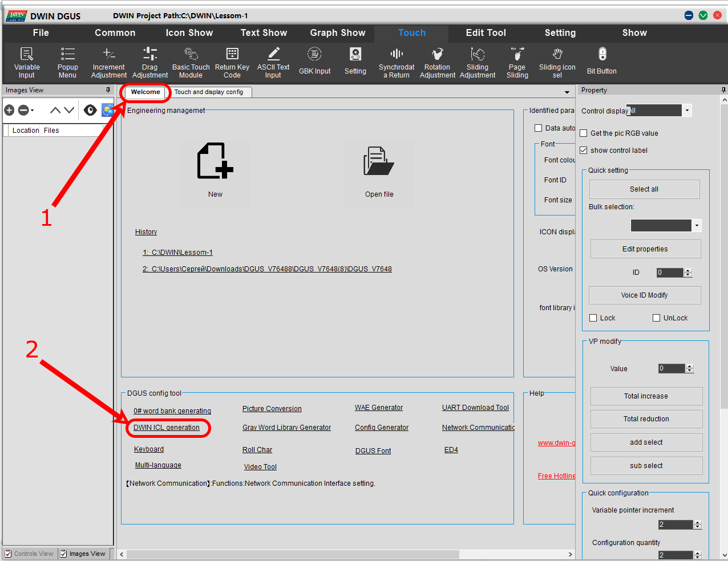
Task: Choose the Return Key Code tool
Action: tap(232, 62)
